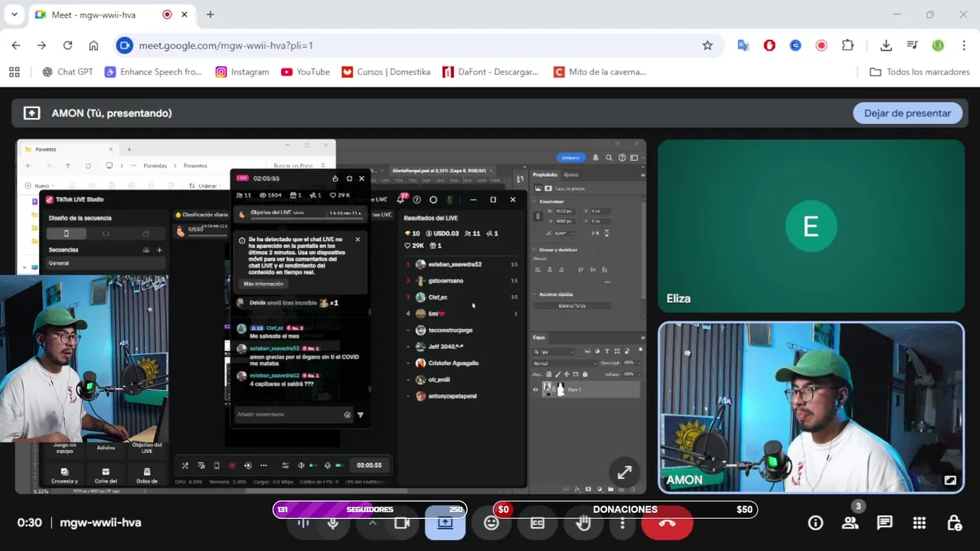Click Eliminar fondo in Photoshop quick actions

coord(572,305)
